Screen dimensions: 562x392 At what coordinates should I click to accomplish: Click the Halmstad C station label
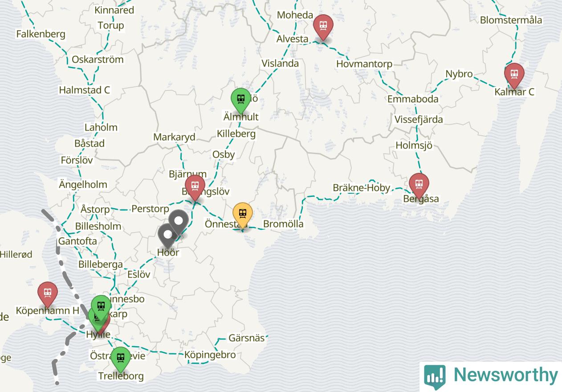85,90
